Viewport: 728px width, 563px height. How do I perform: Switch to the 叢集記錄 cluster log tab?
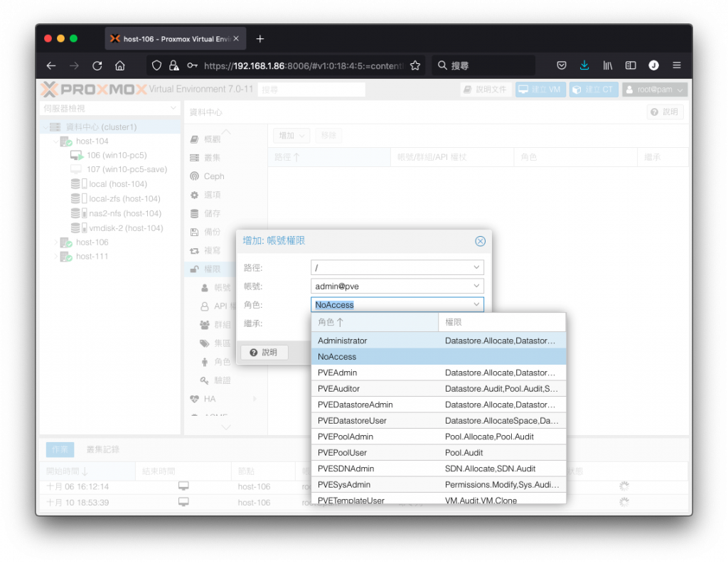[102, 449]
